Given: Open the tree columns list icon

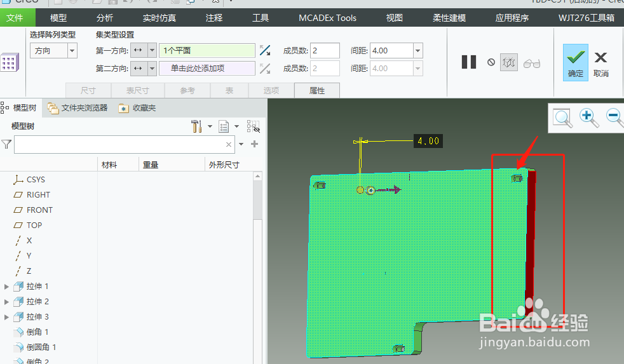Looking at the screenshot, I should (x=224, y=126).
